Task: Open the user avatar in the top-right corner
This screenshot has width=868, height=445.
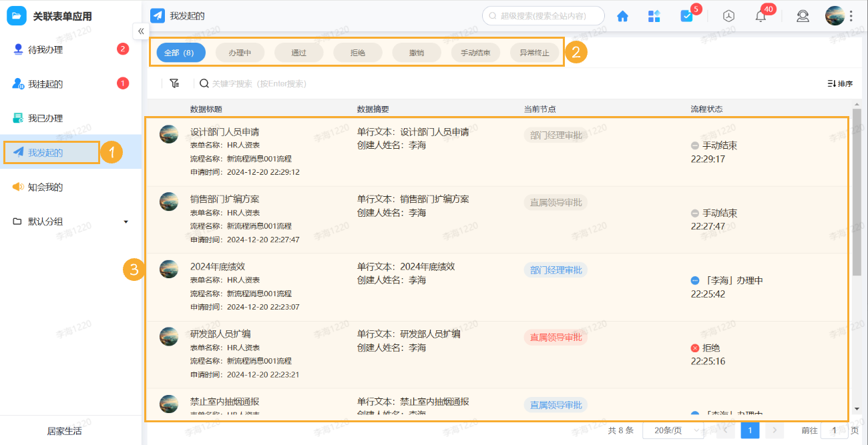Action: click(x=835, y=15)
